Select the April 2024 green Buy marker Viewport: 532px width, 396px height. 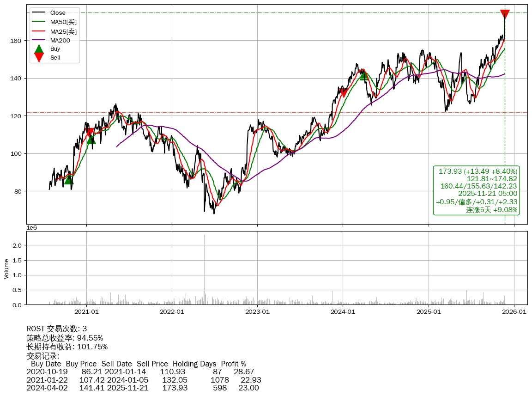pos(364,75)
